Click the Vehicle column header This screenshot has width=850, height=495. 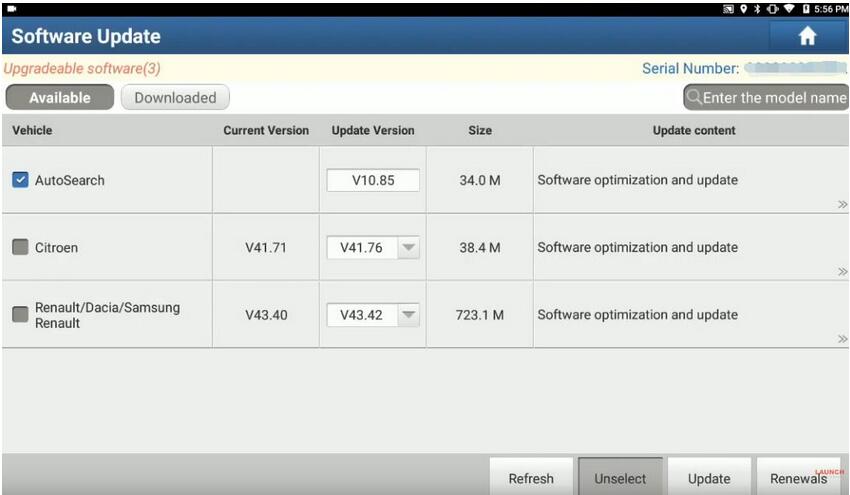point(32,131)
